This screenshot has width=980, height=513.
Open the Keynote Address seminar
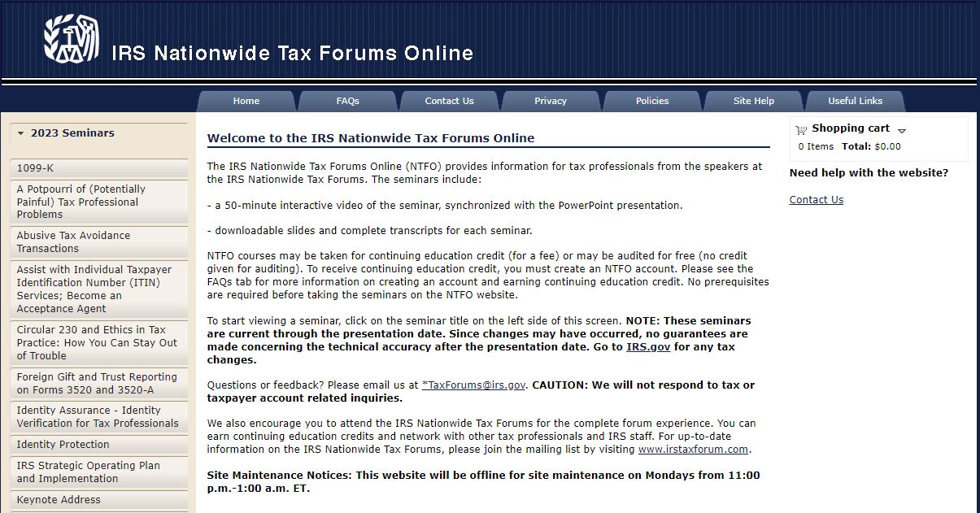pos(98,500)
